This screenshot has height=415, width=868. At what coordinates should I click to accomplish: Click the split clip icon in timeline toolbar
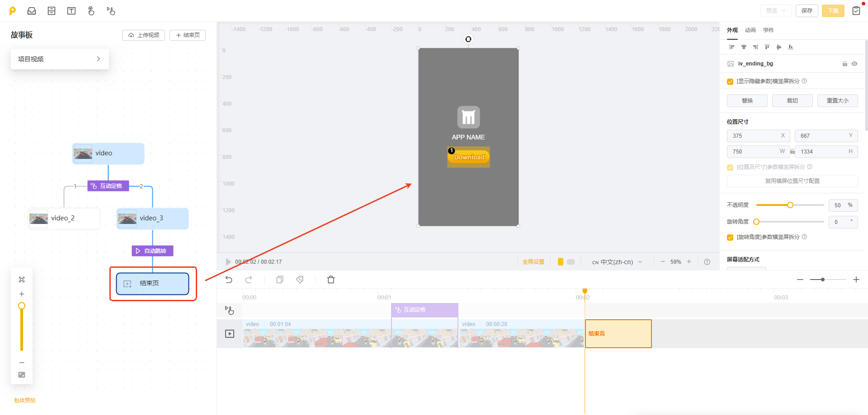click(300, 280)
